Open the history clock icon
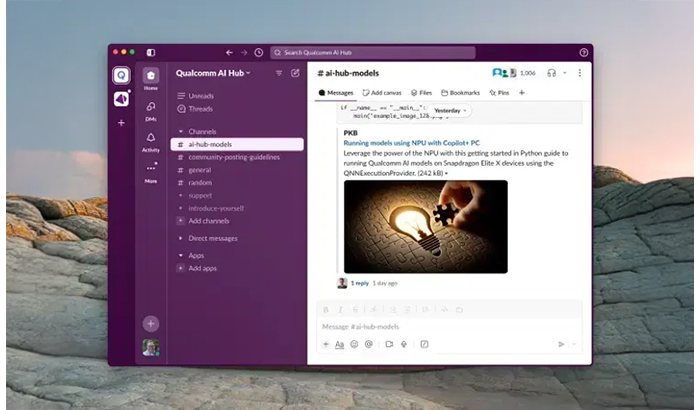700x410 pixels. [258, 53]
